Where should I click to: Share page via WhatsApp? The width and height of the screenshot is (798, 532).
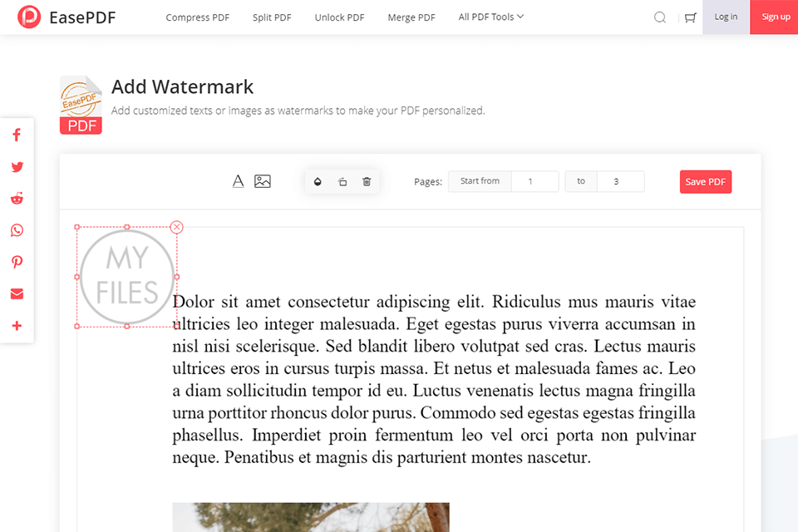(17, 230)
